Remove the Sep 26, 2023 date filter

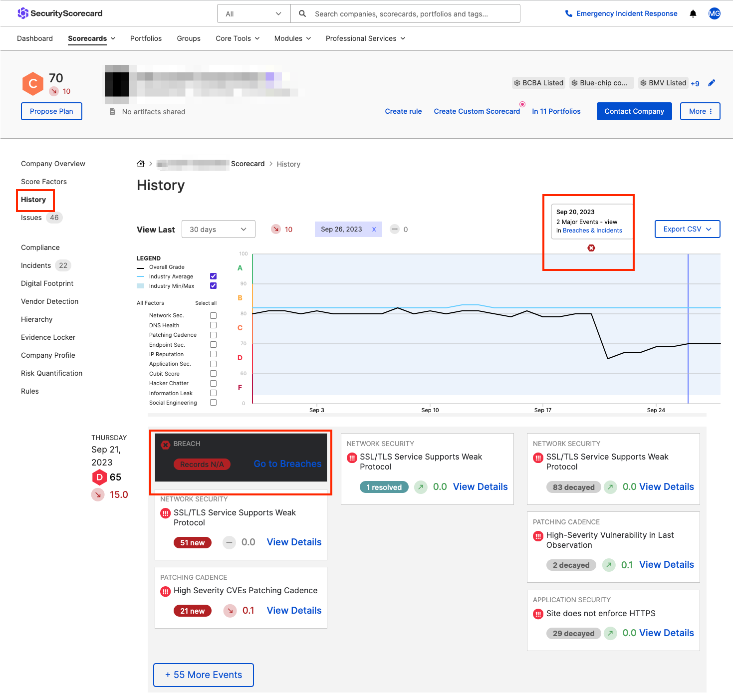click(374, 230)
